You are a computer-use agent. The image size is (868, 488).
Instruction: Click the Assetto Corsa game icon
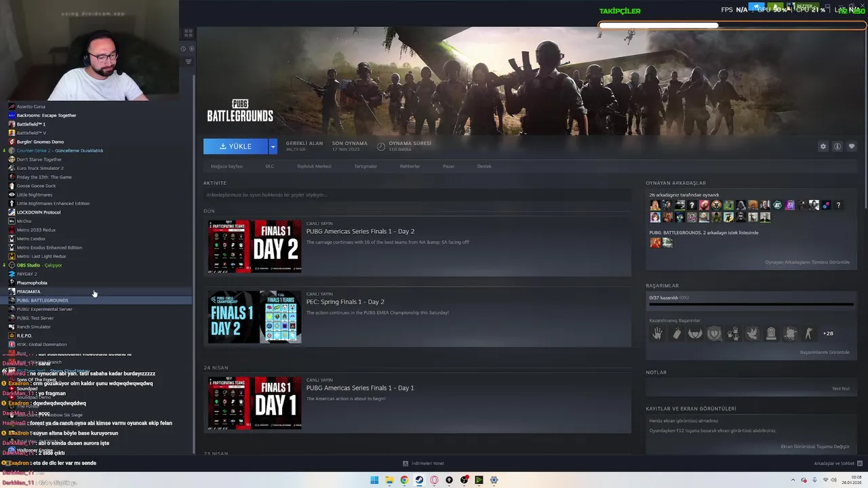[x=12, y=106]
